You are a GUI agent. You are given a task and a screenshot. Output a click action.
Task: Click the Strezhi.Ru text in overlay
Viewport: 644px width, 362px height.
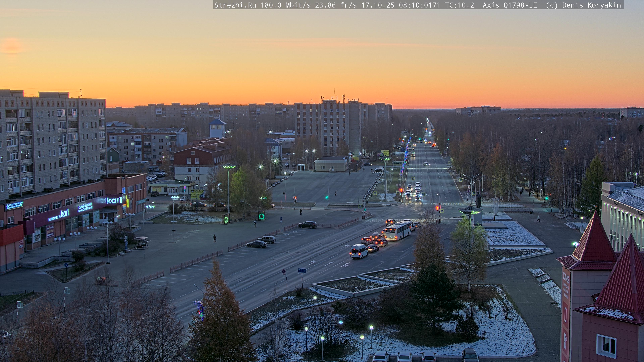tap(235, 5)
